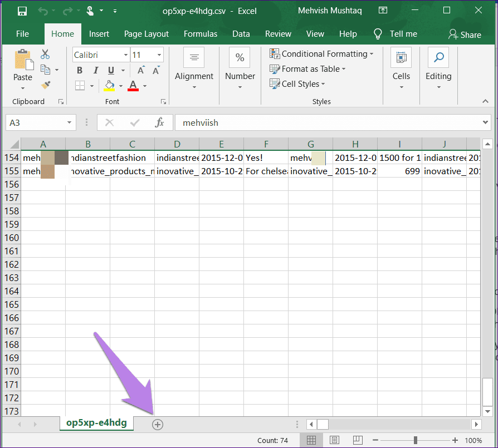This screenshot has width=498, height=448.
Task: Open the Help tab
Action: 348,33
